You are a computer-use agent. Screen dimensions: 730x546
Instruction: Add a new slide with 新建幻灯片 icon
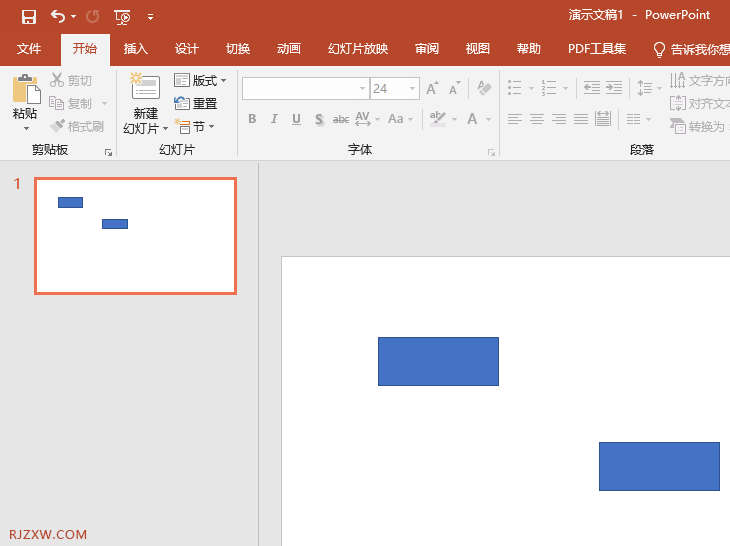pyautogui.click(x=145, y=86)
